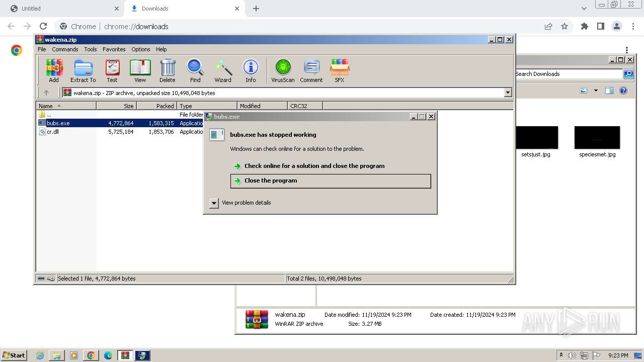This screenshot has height=362, width=644.
Task: Open Explorer view options dropdown arrow
Action: pyautogui.click(x=596, y=90)
